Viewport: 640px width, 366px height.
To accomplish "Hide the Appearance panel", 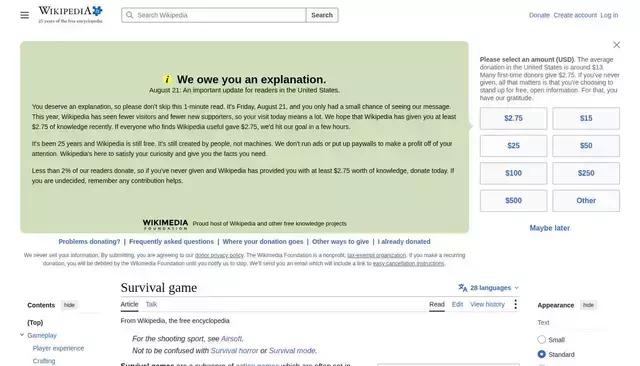I will tap(588, 305).
